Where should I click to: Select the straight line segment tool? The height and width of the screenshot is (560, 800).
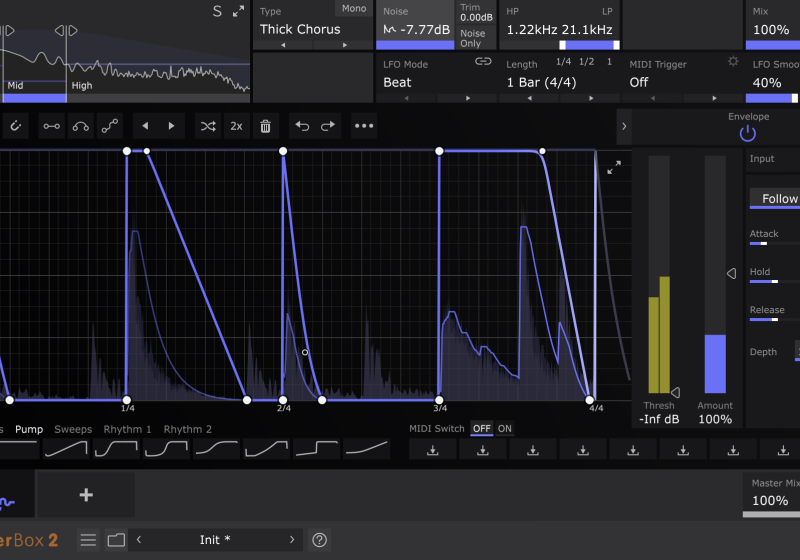click(x=51, y=126)
